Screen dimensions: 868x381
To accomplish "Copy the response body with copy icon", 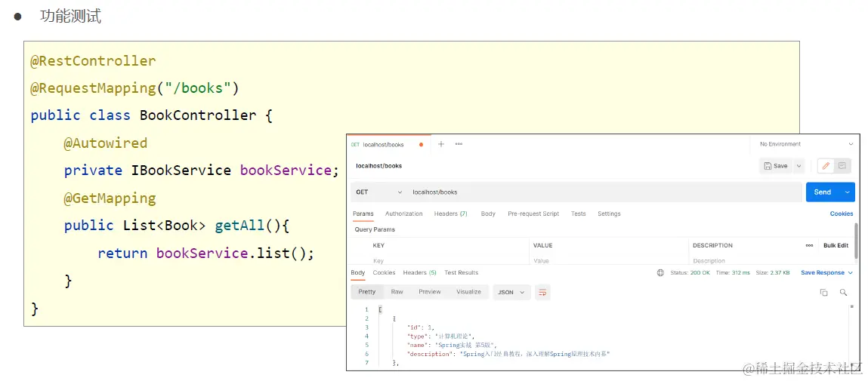I will tap(823, 292).
